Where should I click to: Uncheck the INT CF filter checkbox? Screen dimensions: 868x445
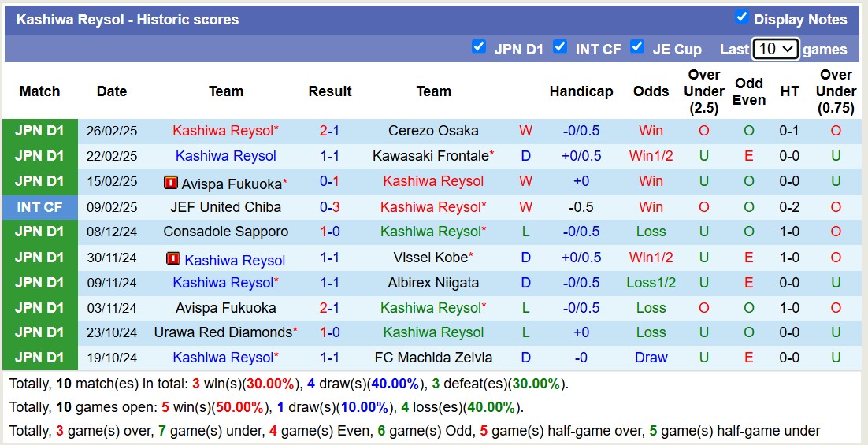coord(560,46)
